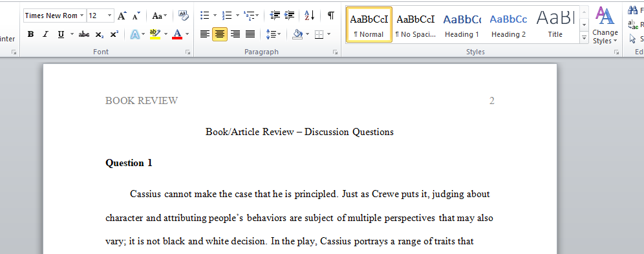Open the Underline style dropdown arrow
This screenshot has height=254, width=644.
[x=72, y=34]
